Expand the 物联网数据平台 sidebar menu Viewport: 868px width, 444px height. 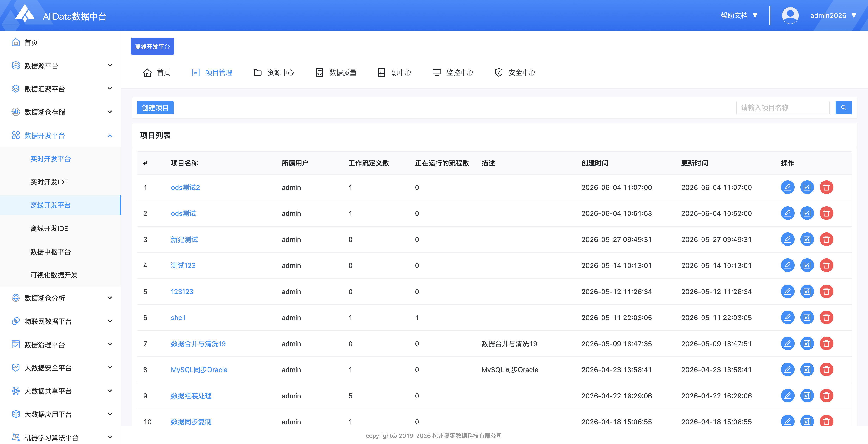[60, 321]
